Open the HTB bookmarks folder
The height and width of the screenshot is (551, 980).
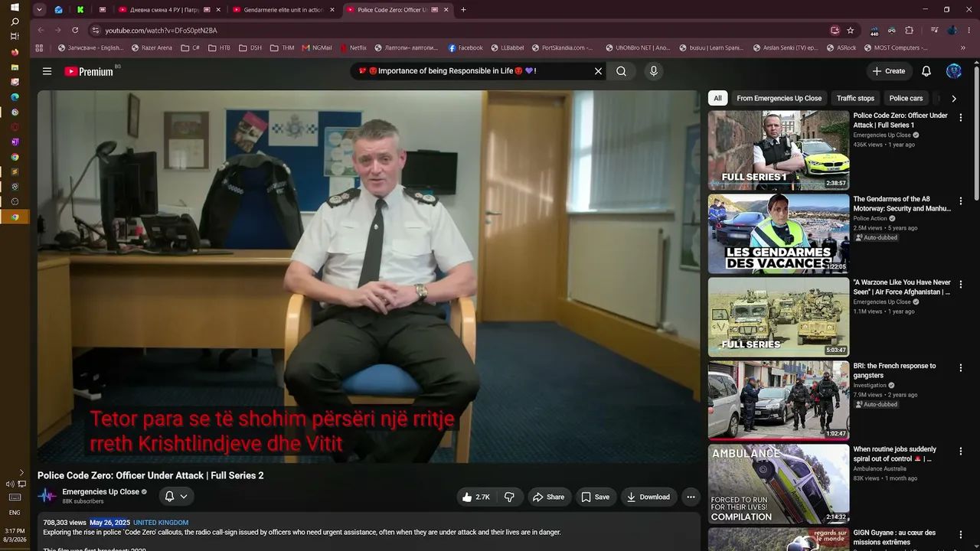pos(219,47)
